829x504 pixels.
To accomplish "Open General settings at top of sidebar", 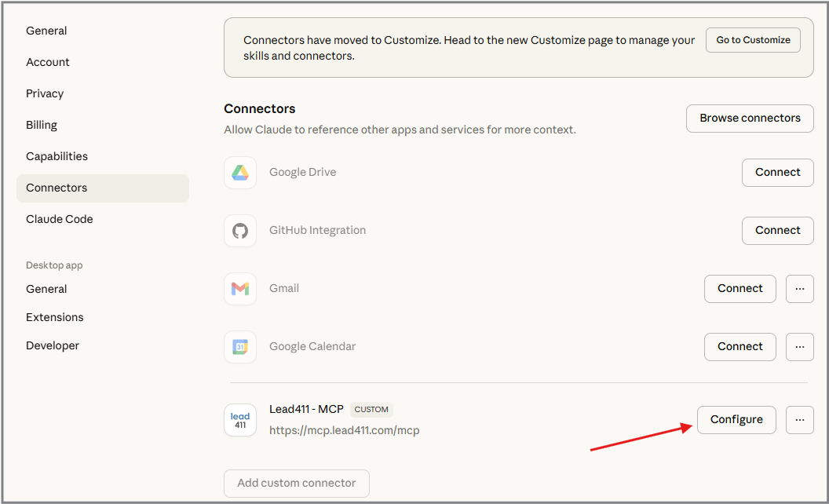I will point(46,31).
